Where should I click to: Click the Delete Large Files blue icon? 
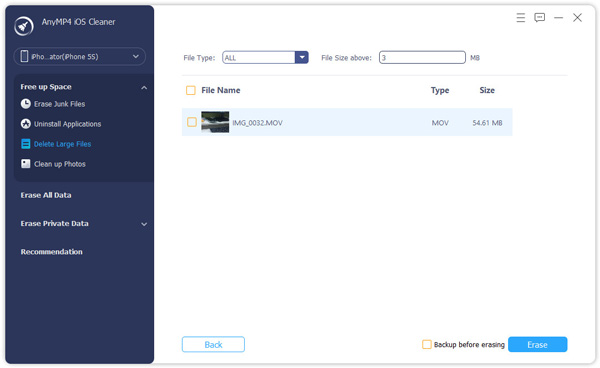26,144
